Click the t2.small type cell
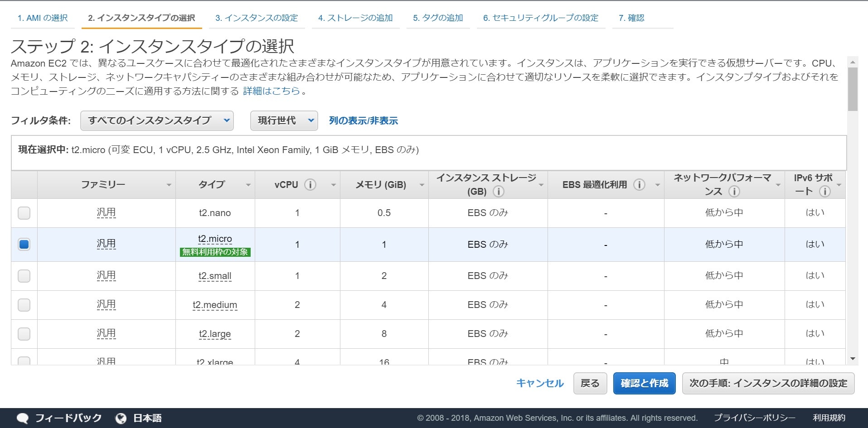This screenshot has width=868, height=428. click(x=215, y=276)
